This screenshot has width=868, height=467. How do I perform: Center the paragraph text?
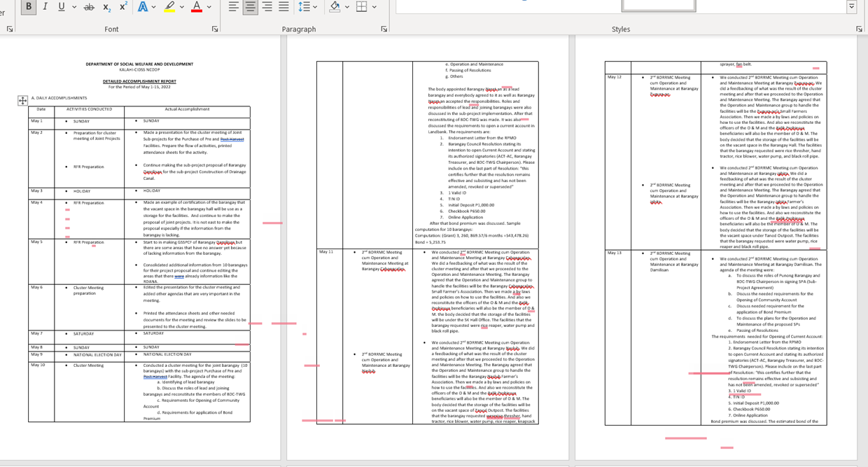(250, 6)
